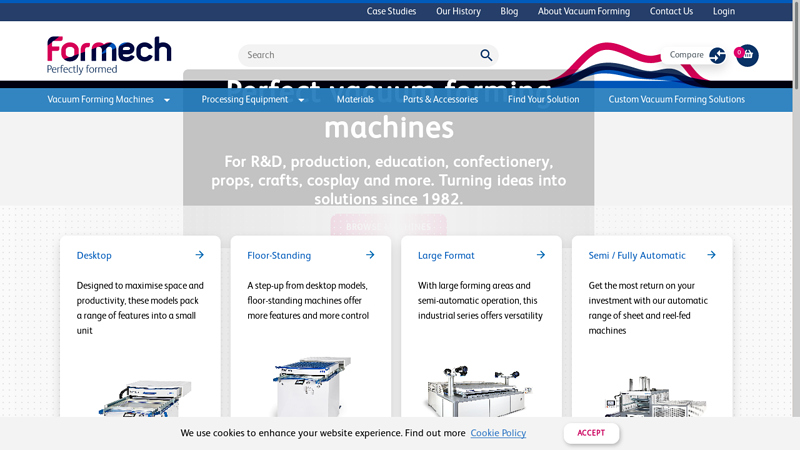Click the search magnifier icon
800x450 pixels.
pos(486,55)
